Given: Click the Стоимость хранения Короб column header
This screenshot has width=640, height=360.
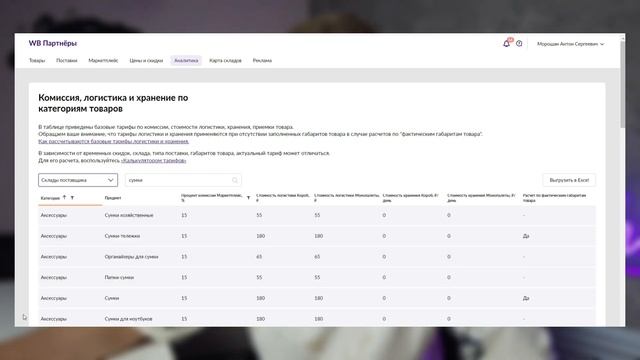Looking at the screenshot, I should [411, 198].
